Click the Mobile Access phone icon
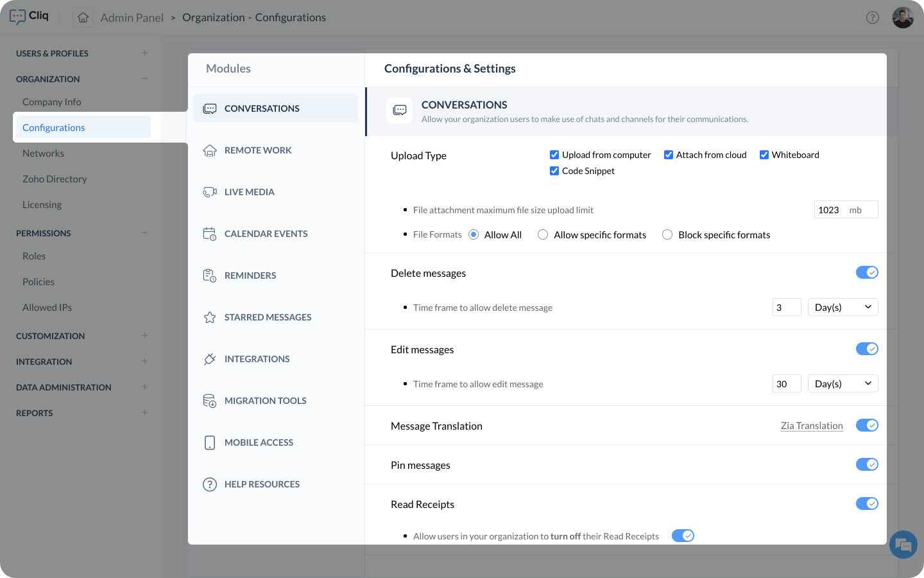The height and width of the screenshot is (578, 924). point(210,442)
